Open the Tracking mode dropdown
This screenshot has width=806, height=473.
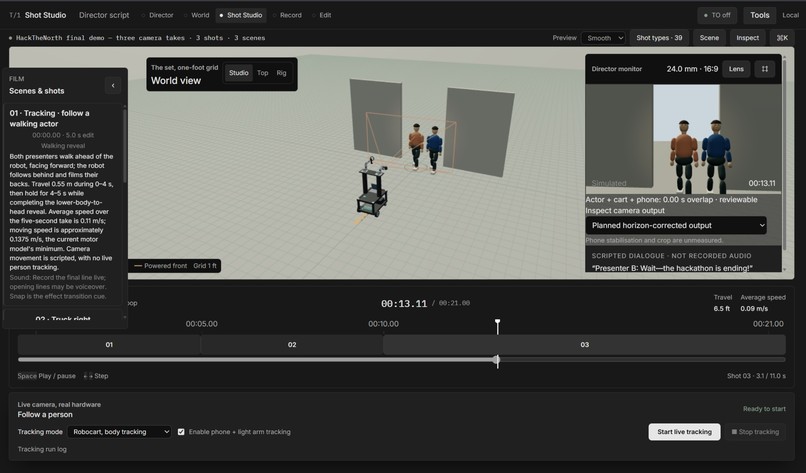point(119,432)
